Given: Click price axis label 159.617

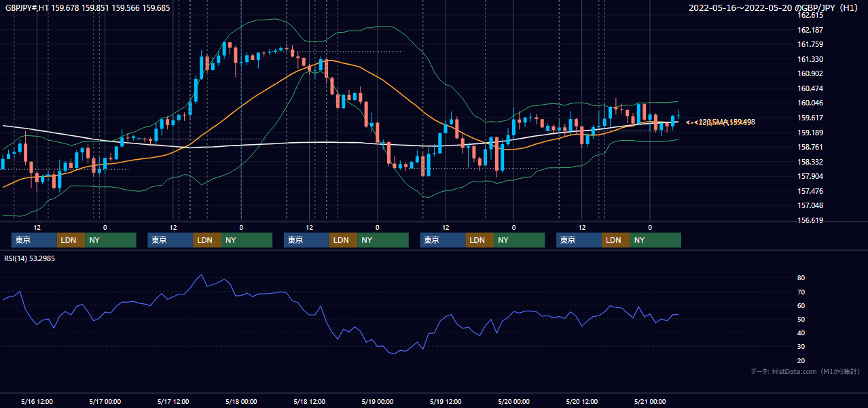Looking at the screenshot, I should tap(810, 118).
